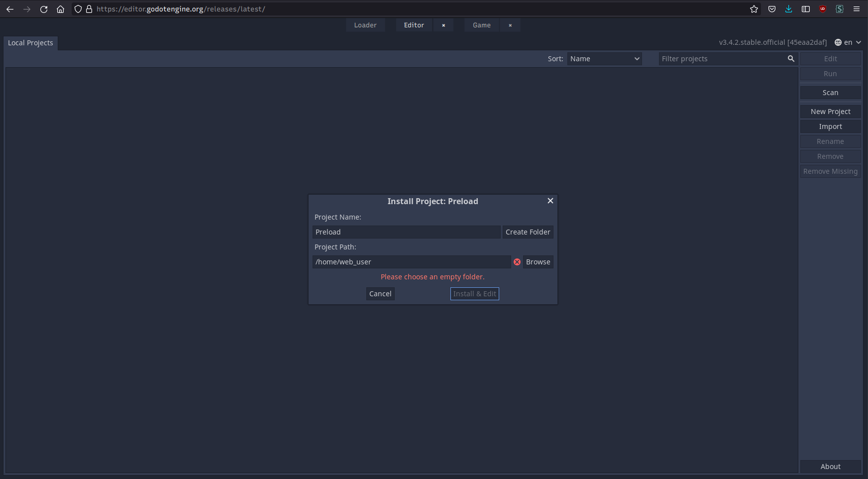The width and height of the screenshot is (868, 479).
Task: Cancel the Install Project dialog
Action: click(380, 293)
